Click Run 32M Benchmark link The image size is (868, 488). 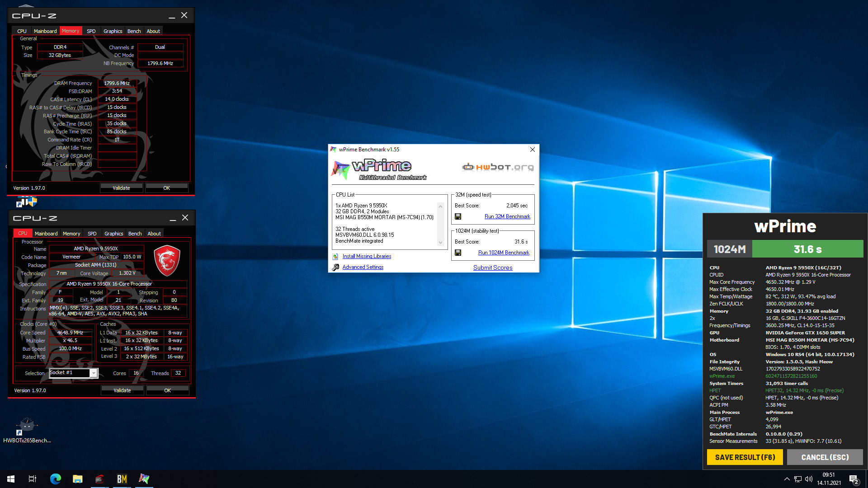[x=507, y=217]
